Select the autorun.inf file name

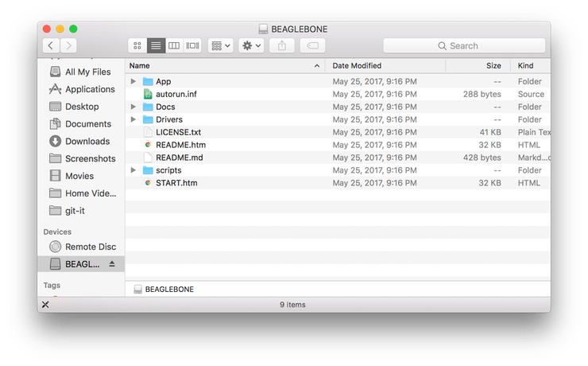point(176,94)
